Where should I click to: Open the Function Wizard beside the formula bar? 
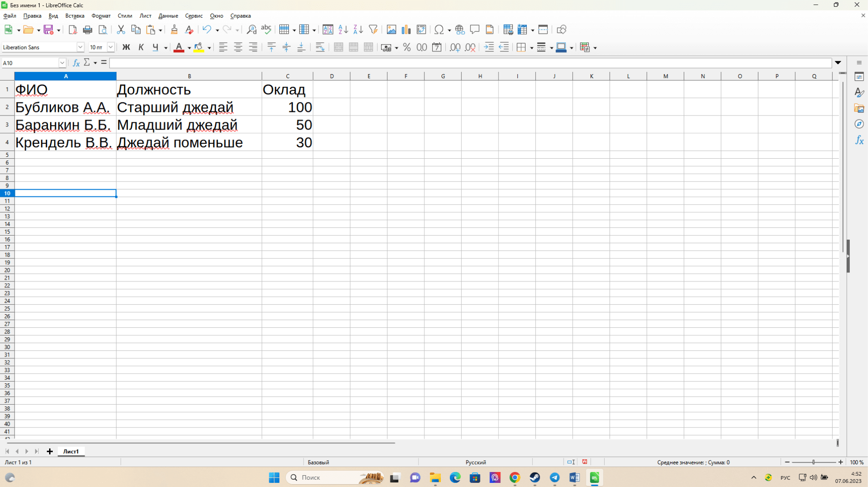[76, 63]
